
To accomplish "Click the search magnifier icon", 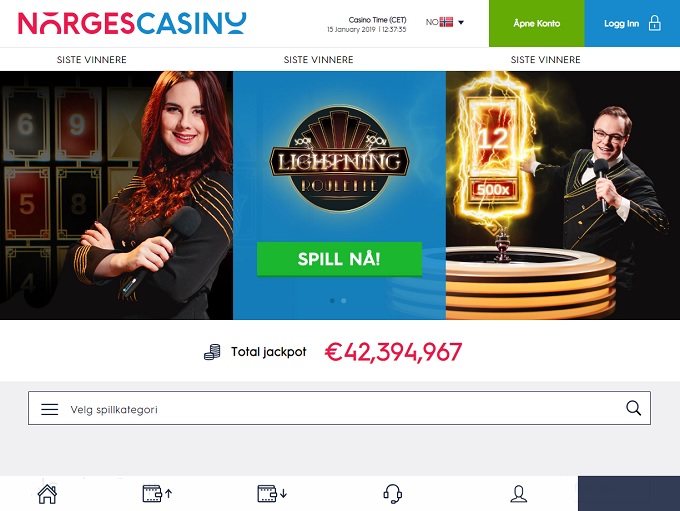I will [633, 408].
